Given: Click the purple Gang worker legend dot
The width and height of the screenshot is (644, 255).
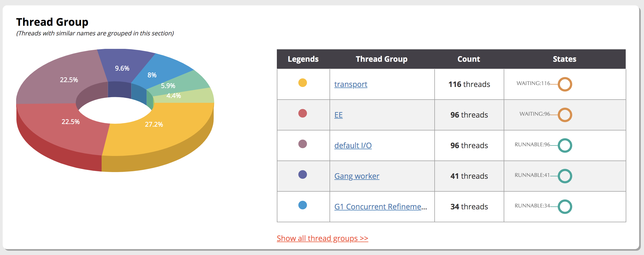Looking at the screenshot, I should click(303, 174).
